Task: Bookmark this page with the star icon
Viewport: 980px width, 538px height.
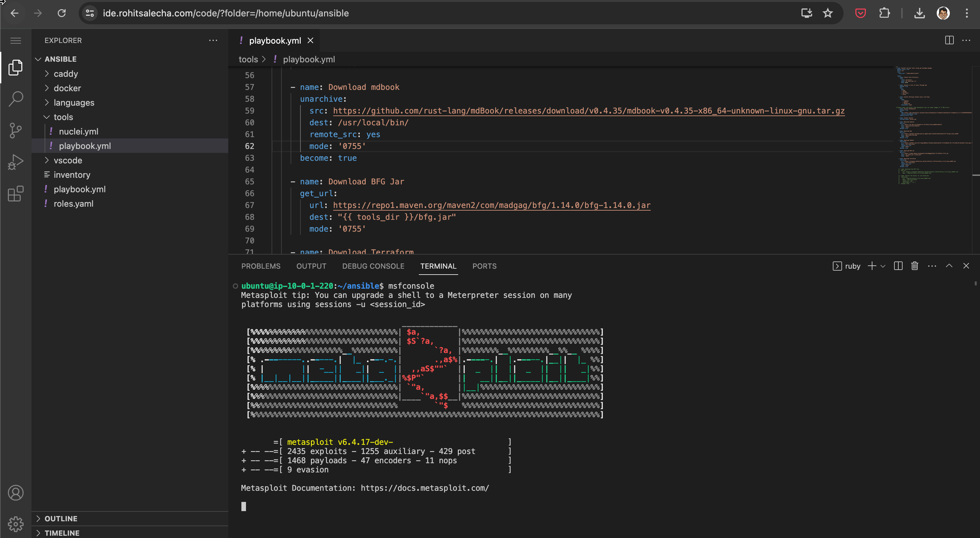Action: coord(827,13)
